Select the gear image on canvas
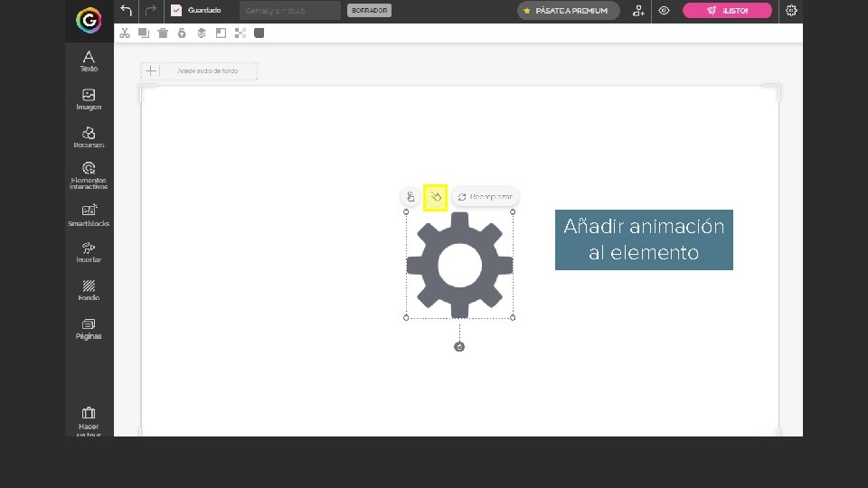Viewport: 868px width, 488px height. pos(459,265)
